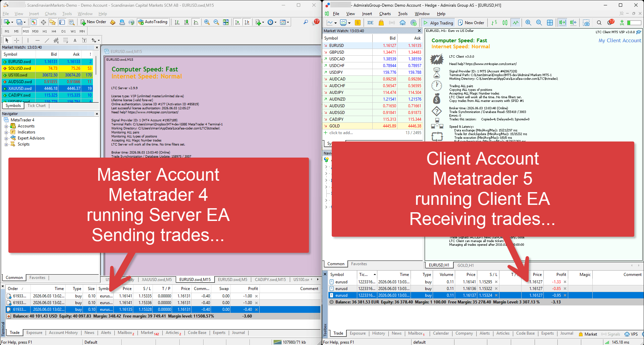Expand Accounts node in MT4 Navigator

click(x=6, y=126)
